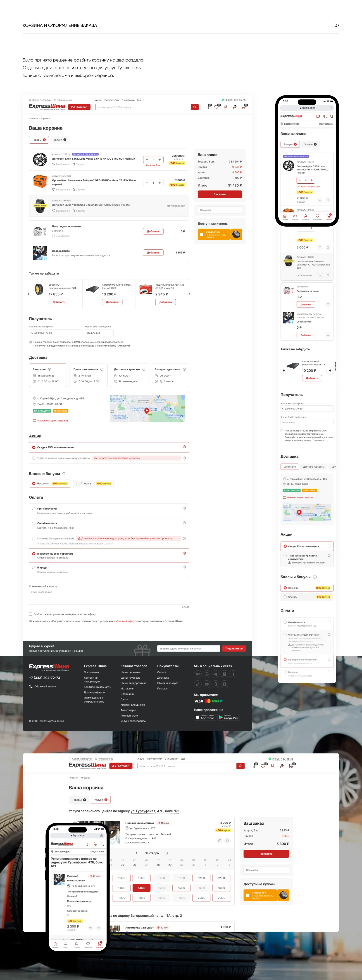362x980 pixels.
Task: Check Требуется консультация менеджера по телефону checkbox
Action: [31, 614]
